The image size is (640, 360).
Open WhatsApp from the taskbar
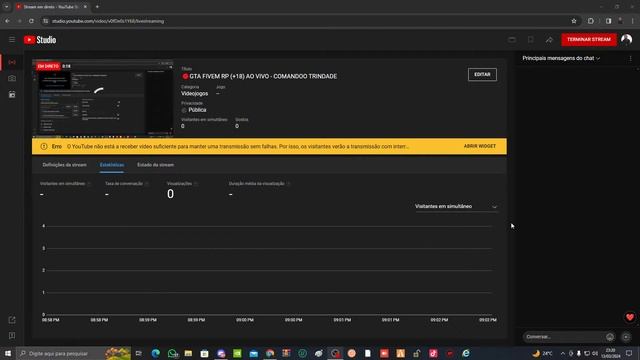click(x=172, y=353)
